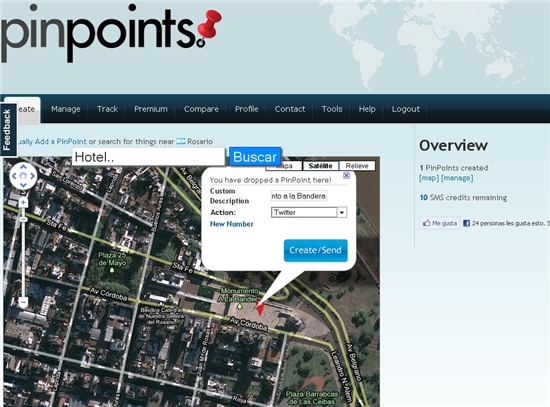This screenshot has width=550, height=407.
Task: Zoom in with the plus button
Action: coord(23,202)
